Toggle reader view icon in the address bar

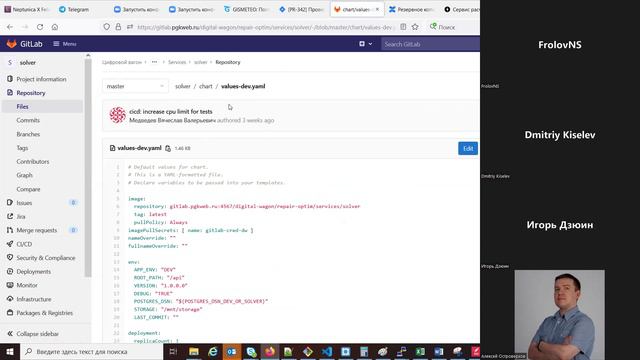point(403,27)
